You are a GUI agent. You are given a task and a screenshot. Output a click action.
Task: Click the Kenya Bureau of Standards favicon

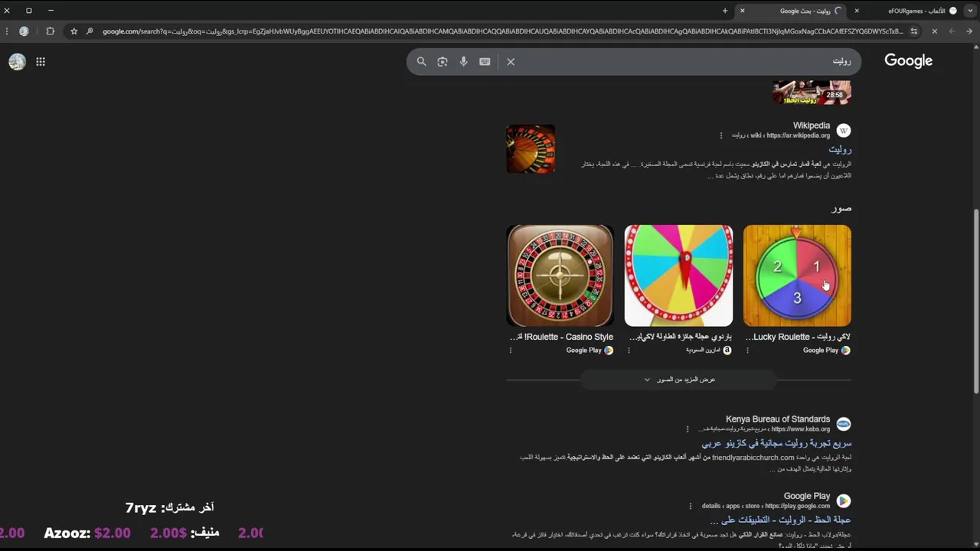point(843,424)
